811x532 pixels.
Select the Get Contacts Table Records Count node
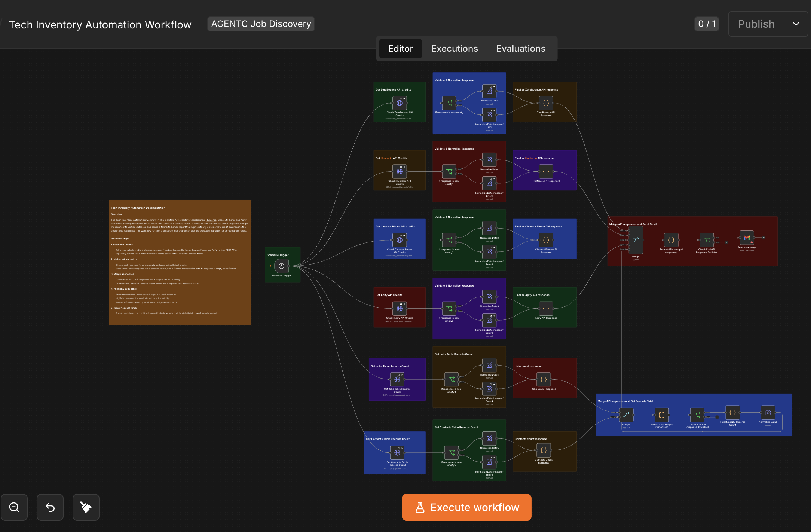coord(397,453)
